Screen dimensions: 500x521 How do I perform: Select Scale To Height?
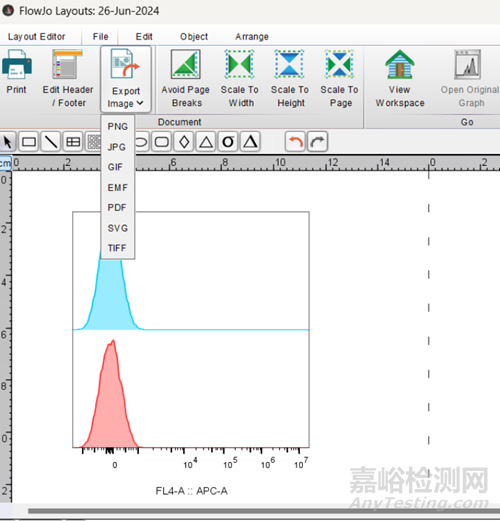(289, 64)
